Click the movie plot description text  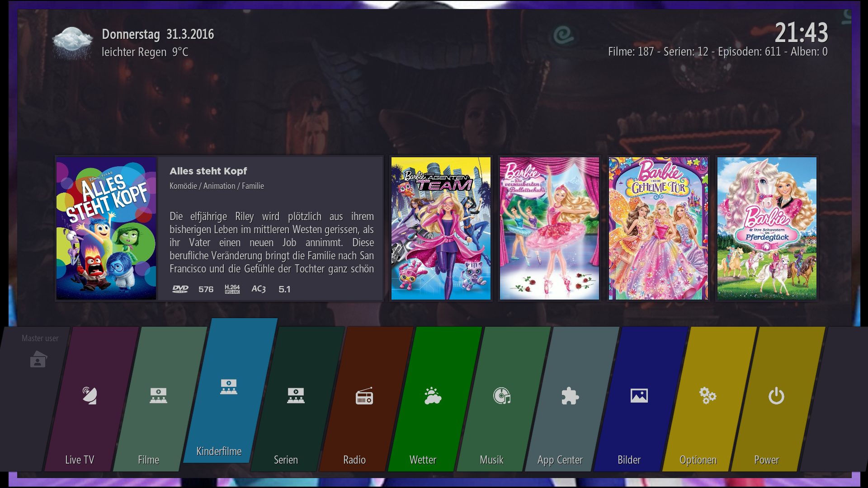(x=272, y=243)
